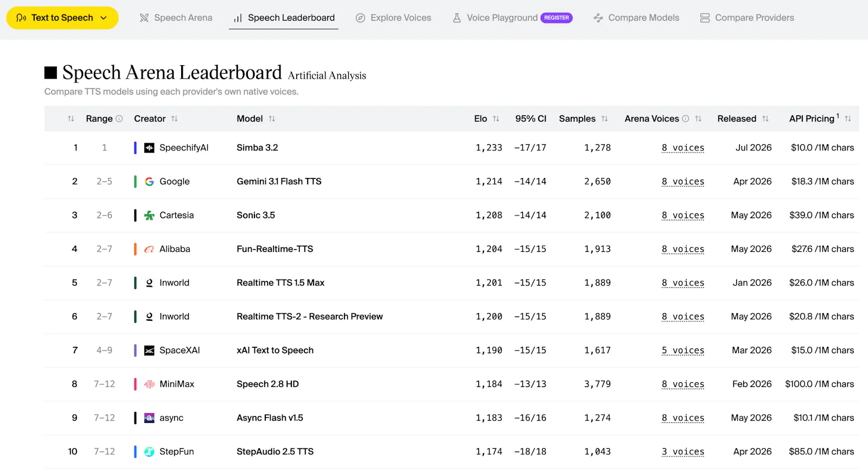The height and width of the screenshot is (476, 868).
Task: Sort the table by Samples
Action: (604, 118)
